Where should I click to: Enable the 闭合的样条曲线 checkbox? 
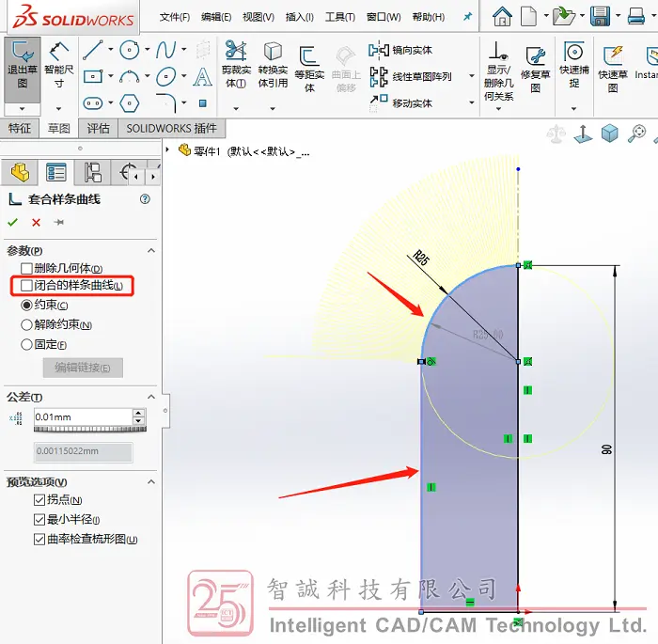pos(26,286)
